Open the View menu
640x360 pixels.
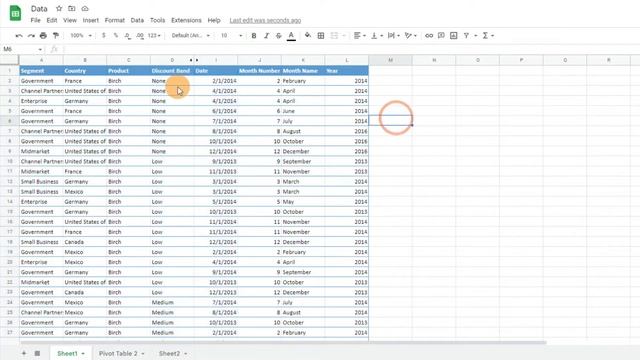click(x=70, y=20)
